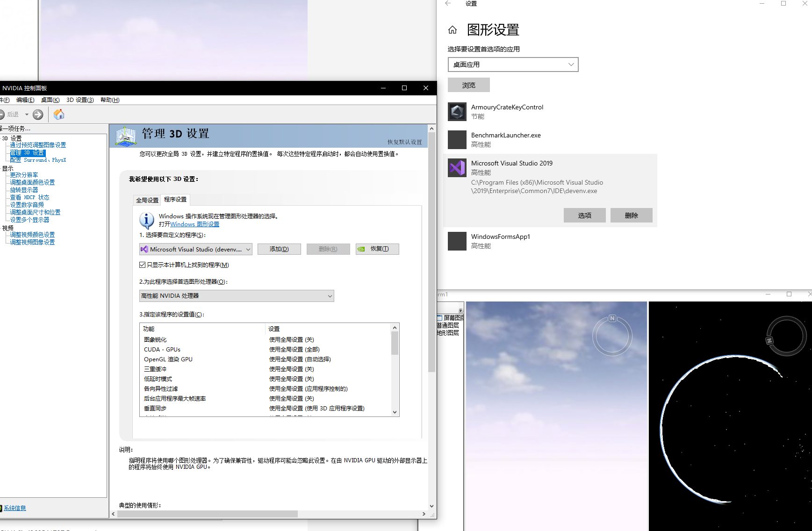Image resolution: width=812 pixels, height=531 pixels.
Task: Toggle 只显示本计算机上找到的程序 checkbox
Action: [x=142, y=265]
